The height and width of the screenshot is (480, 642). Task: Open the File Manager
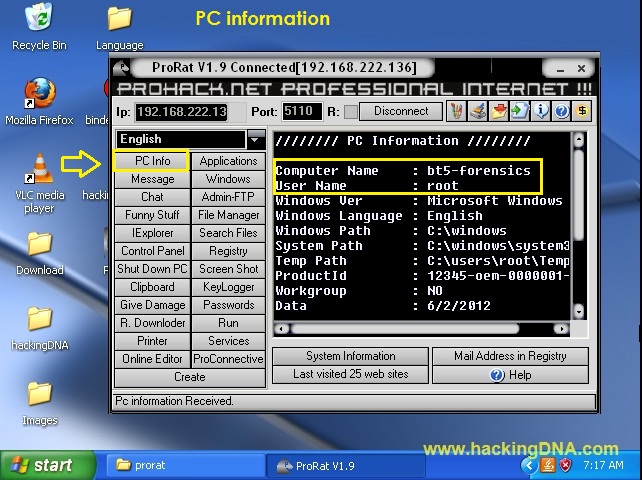point(228,215)
